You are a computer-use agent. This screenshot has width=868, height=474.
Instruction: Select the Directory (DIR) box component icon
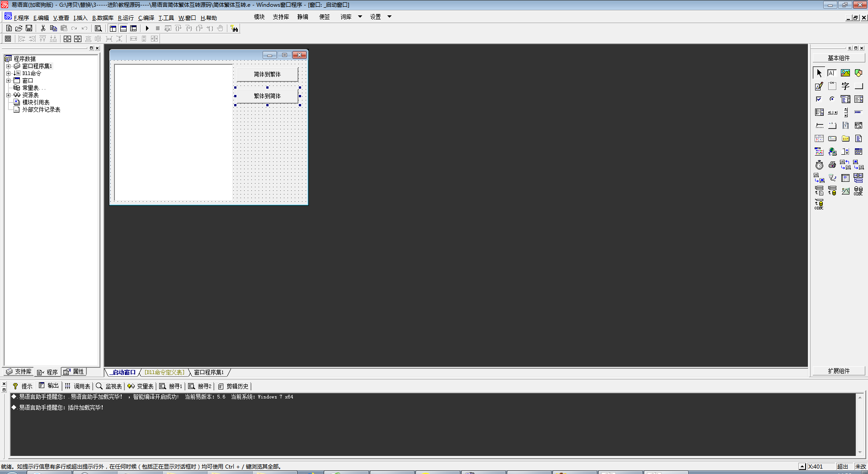845,138
